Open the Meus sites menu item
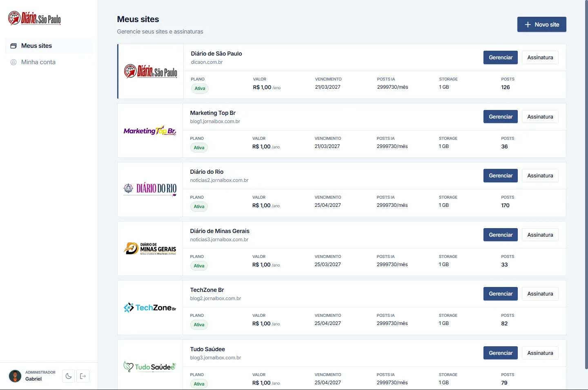Screen dimensions: 588x390 click(49, 46)
